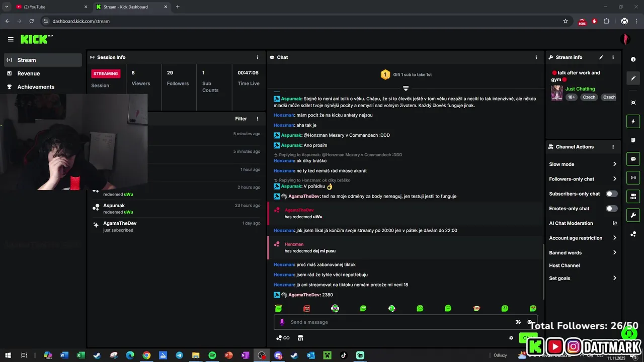Click the 18+ stream tag
The image size is (644, 362).
(572, 97)
